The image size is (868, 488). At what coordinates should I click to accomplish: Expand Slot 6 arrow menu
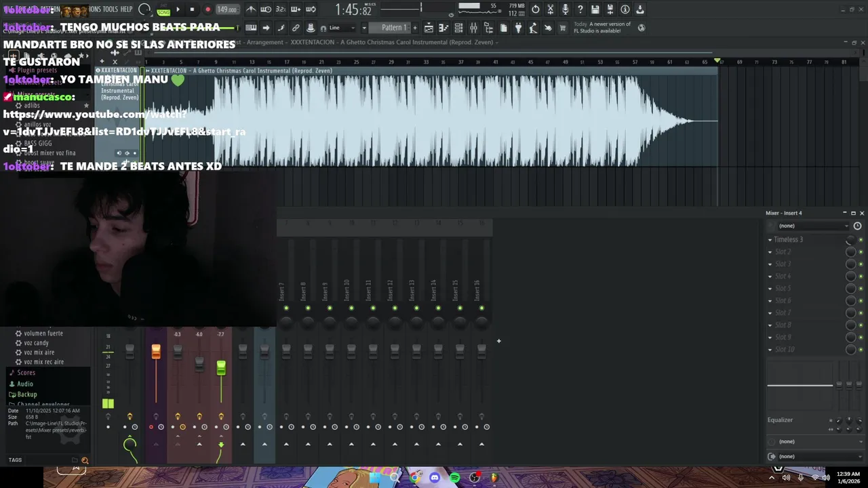pyautogui.click(x=770, y=301)
